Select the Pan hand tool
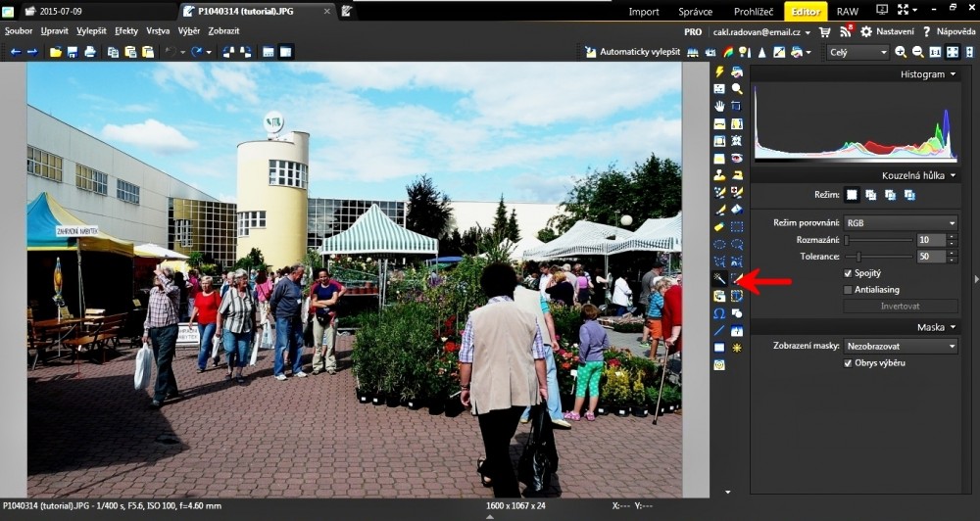The image size is (980, 521). click(719, 106)
